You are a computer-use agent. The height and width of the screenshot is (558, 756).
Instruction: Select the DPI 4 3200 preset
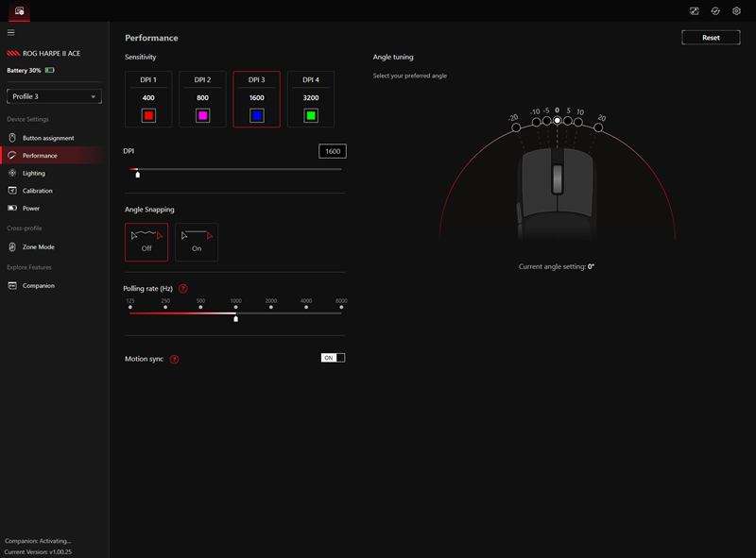[x=310, y=98]
